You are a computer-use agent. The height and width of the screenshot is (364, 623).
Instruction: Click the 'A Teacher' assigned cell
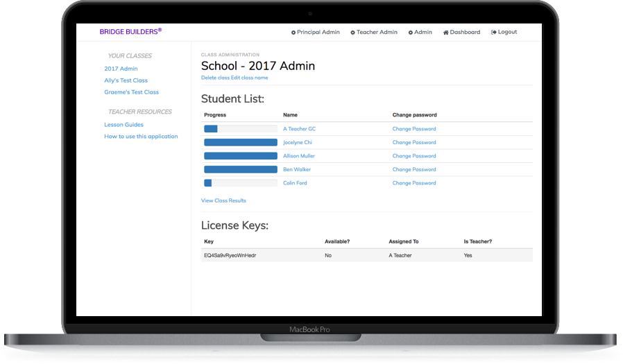coord(400,256)
